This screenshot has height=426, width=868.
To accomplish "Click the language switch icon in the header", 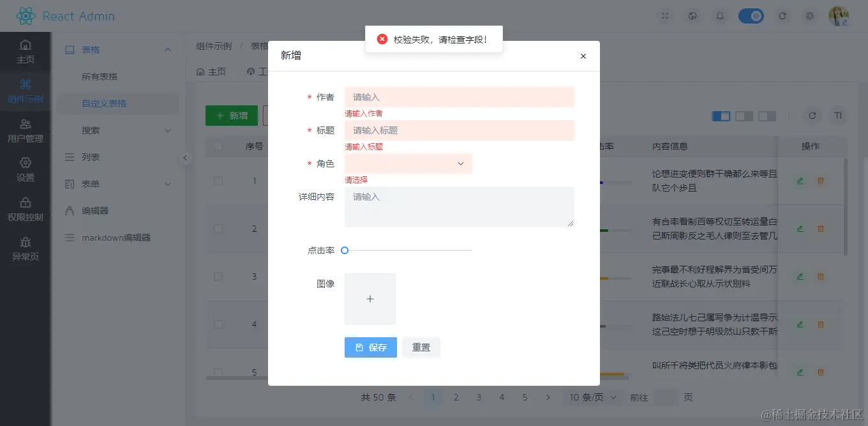I will (x=693, y=15).
